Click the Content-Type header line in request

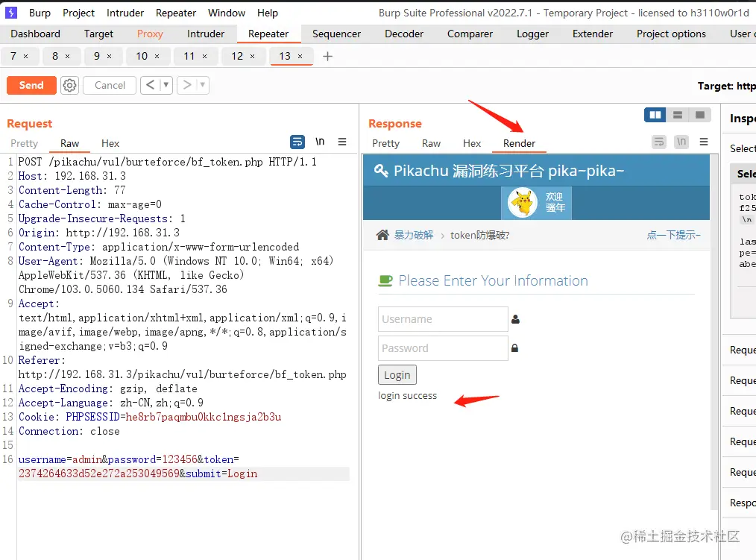click(x=159, y=247)
